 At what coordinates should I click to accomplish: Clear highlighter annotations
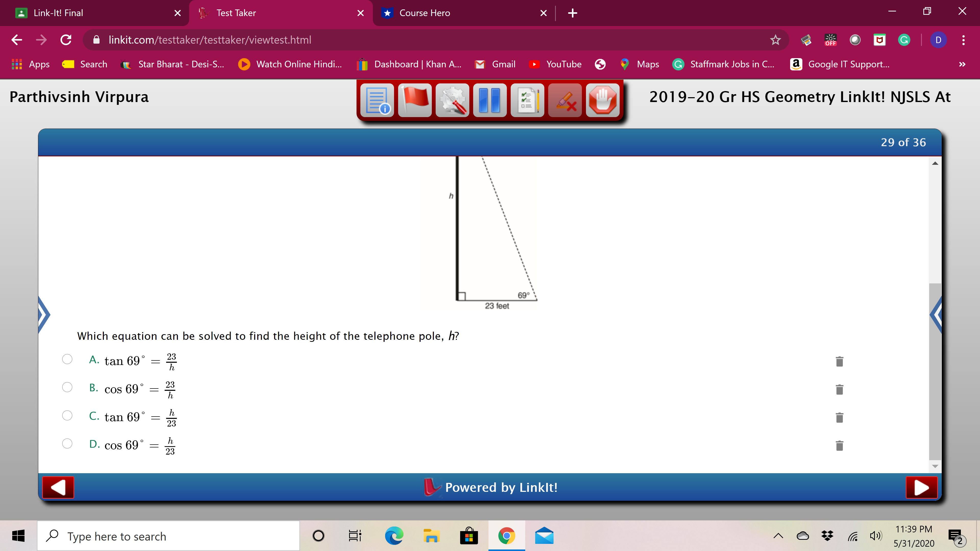pos(565,100)
